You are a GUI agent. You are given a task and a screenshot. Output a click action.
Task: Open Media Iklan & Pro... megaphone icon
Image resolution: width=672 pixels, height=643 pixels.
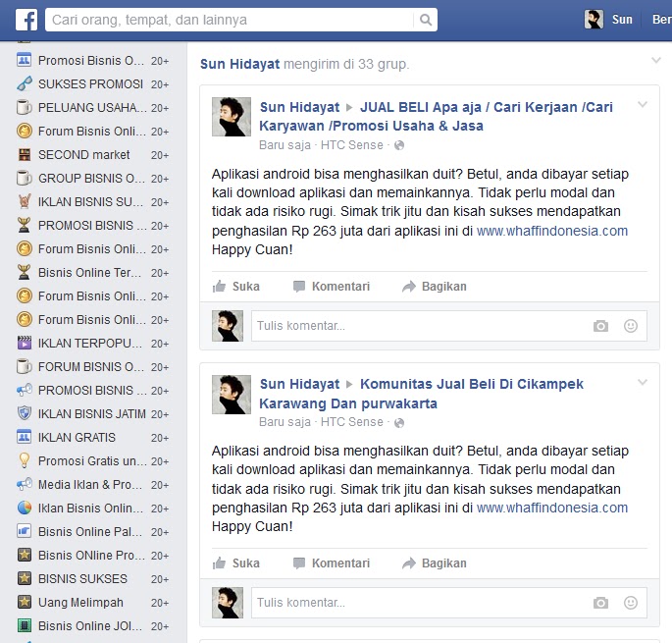pyautogui.click(x=24, y=484)
